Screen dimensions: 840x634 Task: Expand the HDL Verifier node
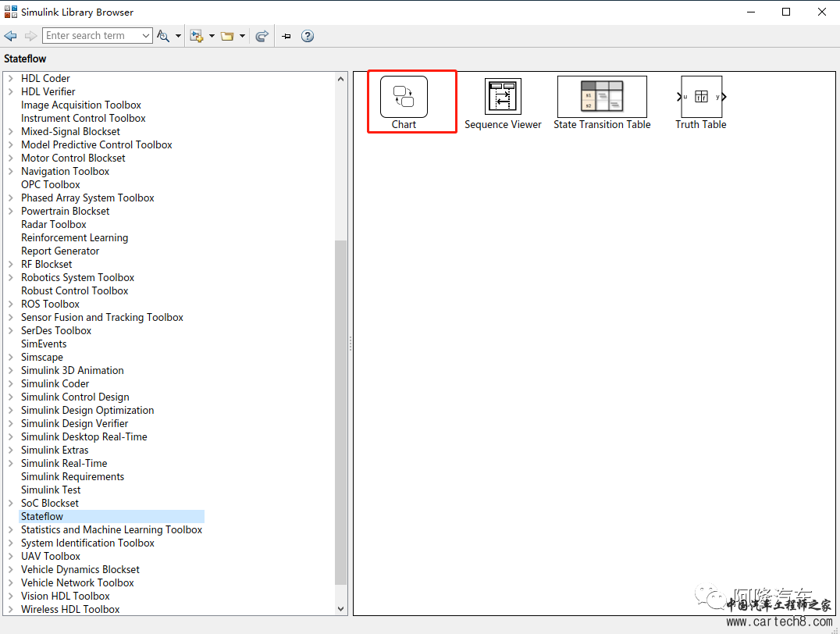[11, 91]
